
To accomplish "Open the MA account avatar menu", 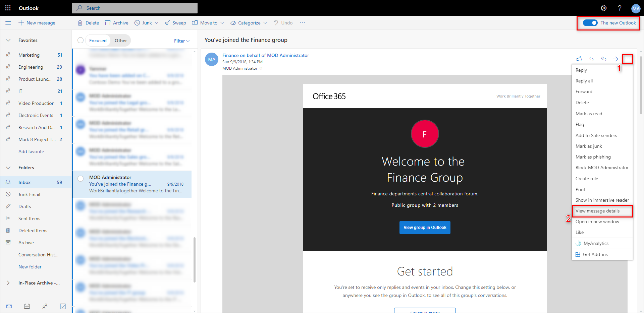I will (636, 9).
